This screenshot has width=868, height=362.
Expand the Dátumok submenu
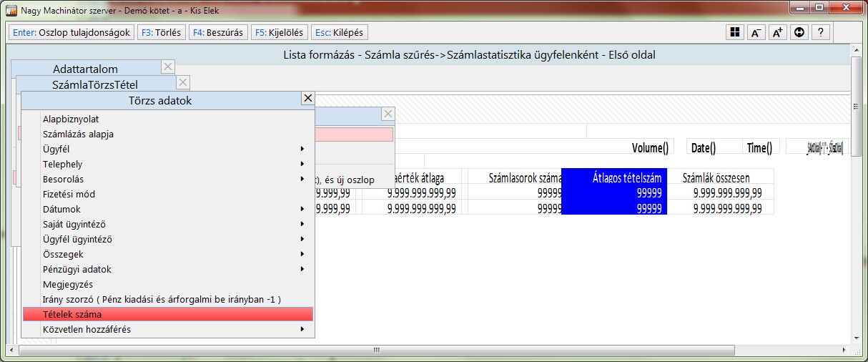(x=167, y=209)
